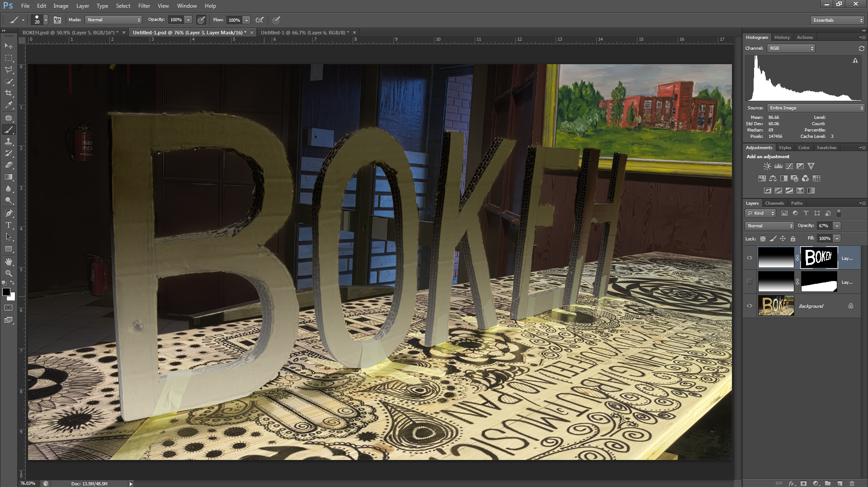868x488 pixels.
Task: Select the Eyedropper tool
Action: tap(9, 105)
